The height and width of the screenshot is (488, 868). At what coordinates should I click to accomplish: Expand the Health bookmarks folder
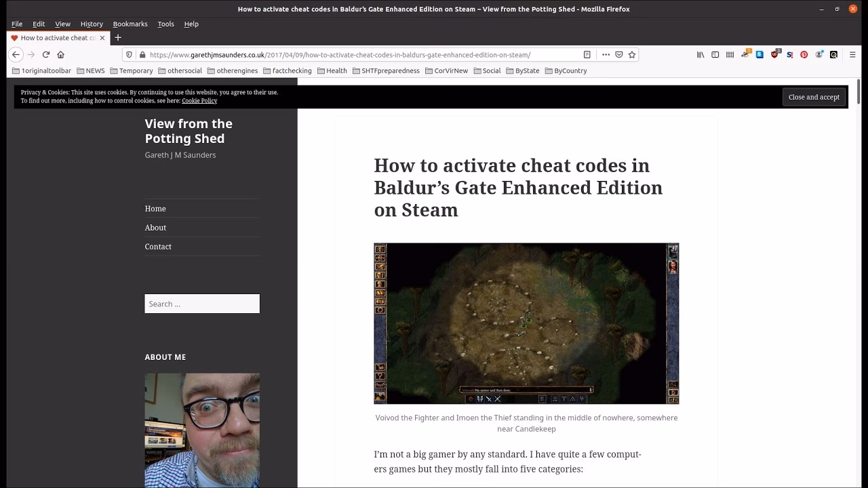click(331, 70)
